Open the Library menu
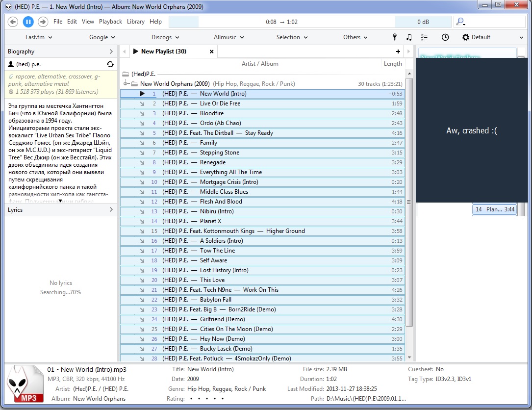This screenshot has height=410, width=532. (135, 22)
